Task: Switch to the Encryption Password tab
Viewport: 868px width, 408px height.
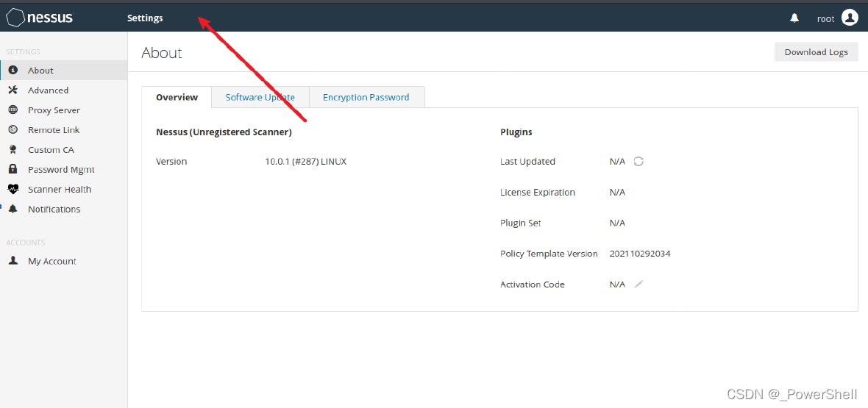Action: [366, 97]
